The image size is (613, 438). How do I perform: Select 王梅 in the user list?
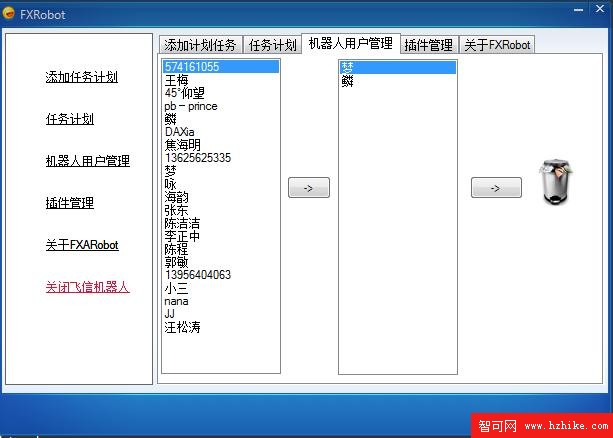176,80
